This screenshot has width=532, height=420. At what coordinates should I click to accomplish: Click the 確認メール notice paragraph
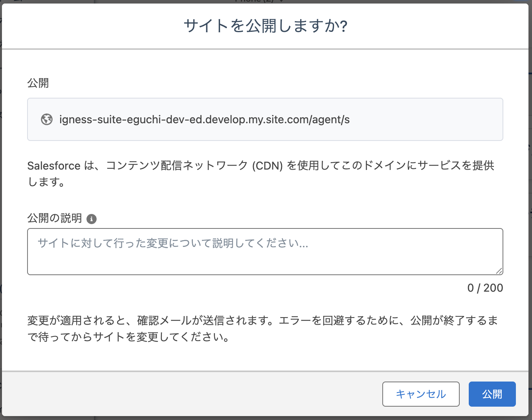(x=262, y=329)
